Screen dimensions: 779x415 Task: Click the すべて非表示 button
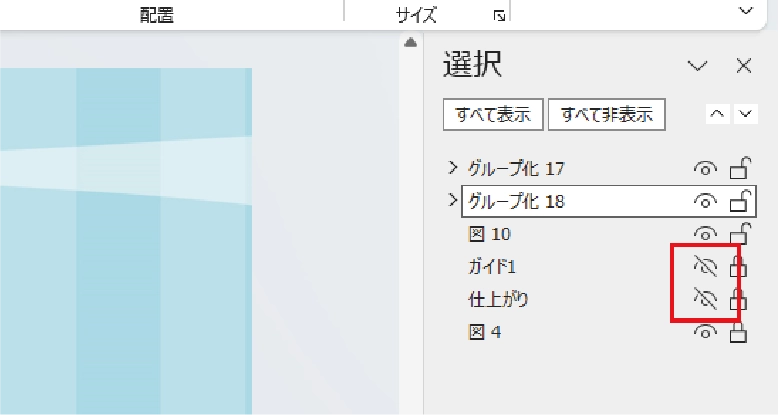pos(607,115)
